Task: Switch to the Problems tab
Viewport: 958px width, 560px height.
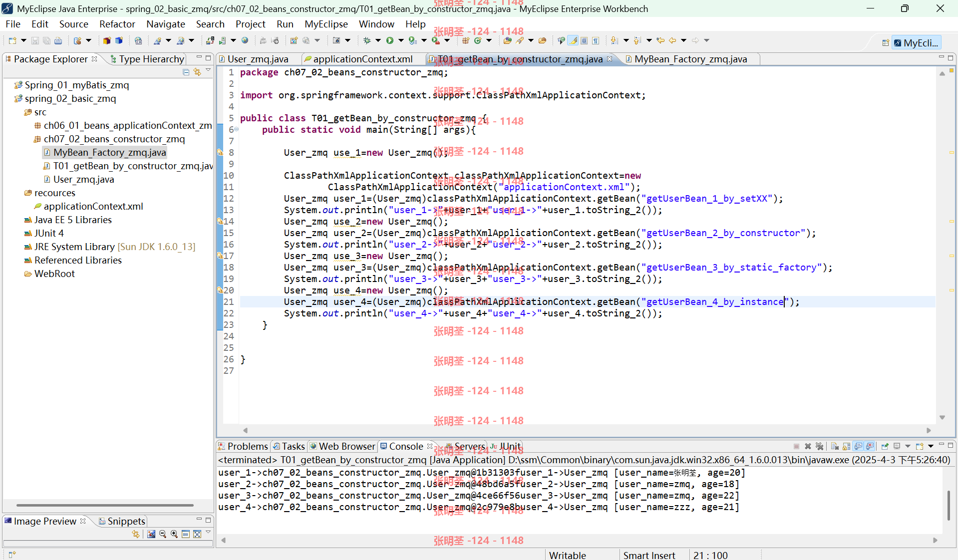Action: pos(243,446)
